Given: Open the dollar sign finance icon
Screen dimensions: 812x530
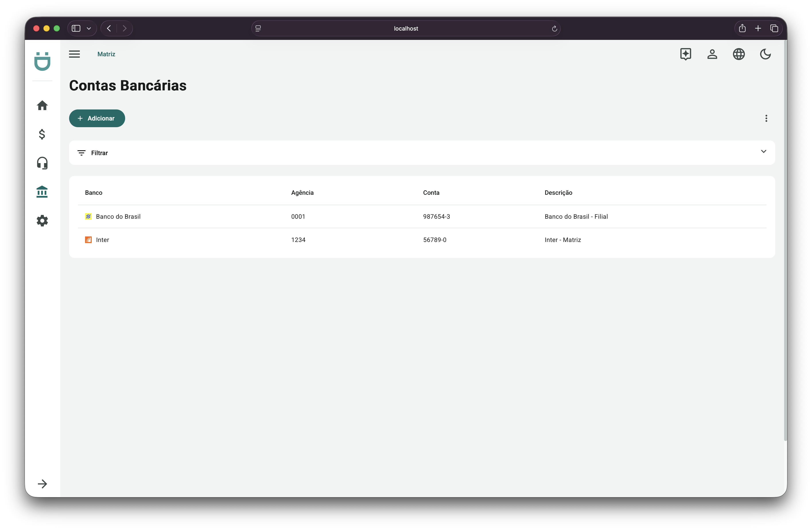Looking at the screenshot, I should tap(42, 134).
